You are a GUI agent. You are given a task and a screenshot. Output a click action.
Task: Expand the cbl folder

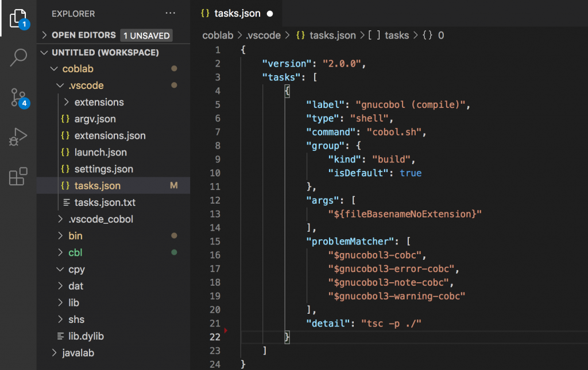(x=60, y=252)
